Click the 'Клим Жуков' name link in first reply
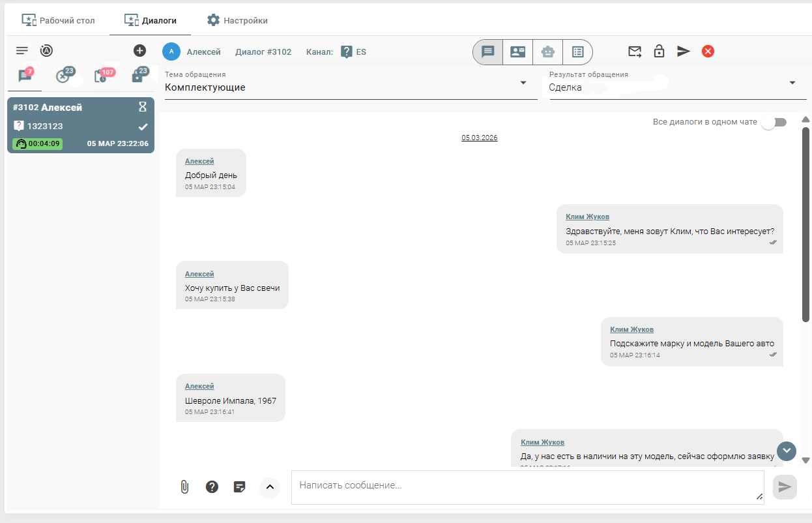This screenshot has height=523, width=812. [x=587, y=217]
